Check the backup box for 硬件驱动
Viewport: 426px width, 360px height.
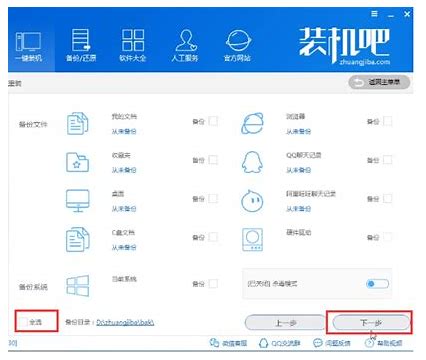tap(387, 237)
